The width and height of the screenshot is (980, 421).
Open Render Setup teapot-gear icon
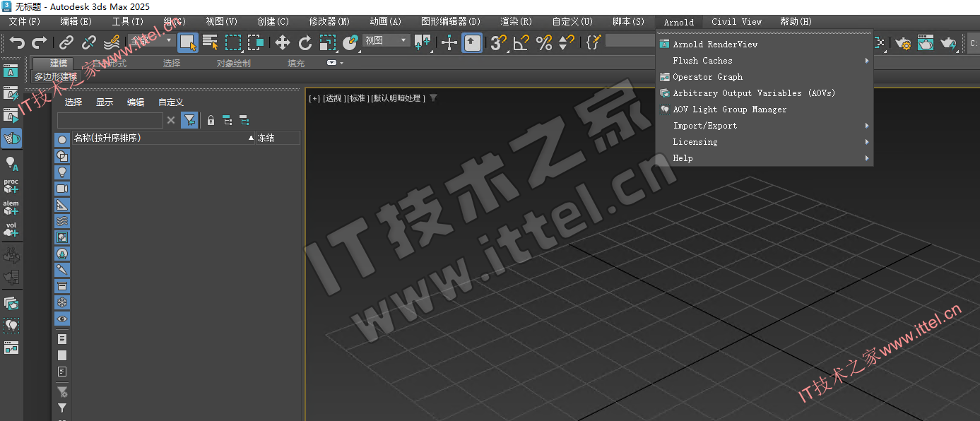(x=903, y=43)
